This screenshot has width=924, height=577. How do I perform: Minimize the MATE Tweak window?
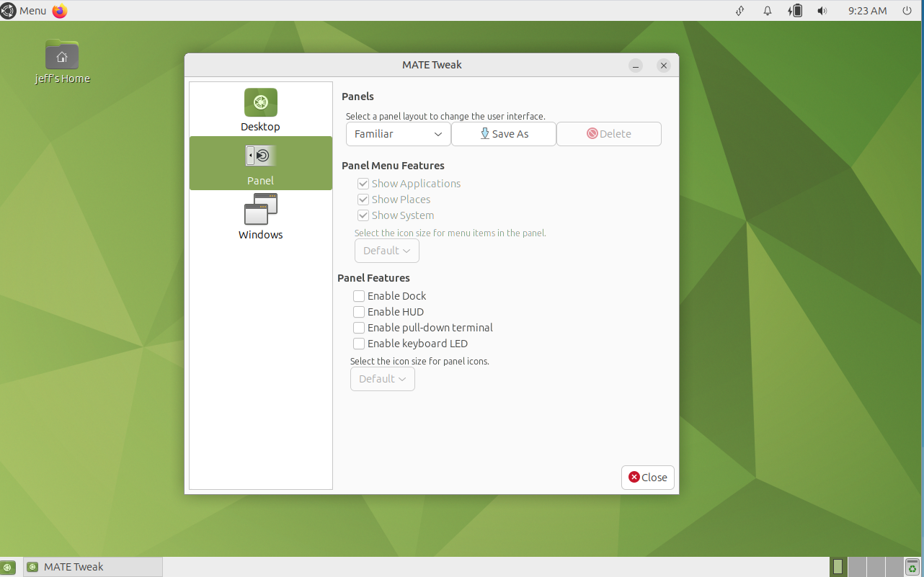636,66
